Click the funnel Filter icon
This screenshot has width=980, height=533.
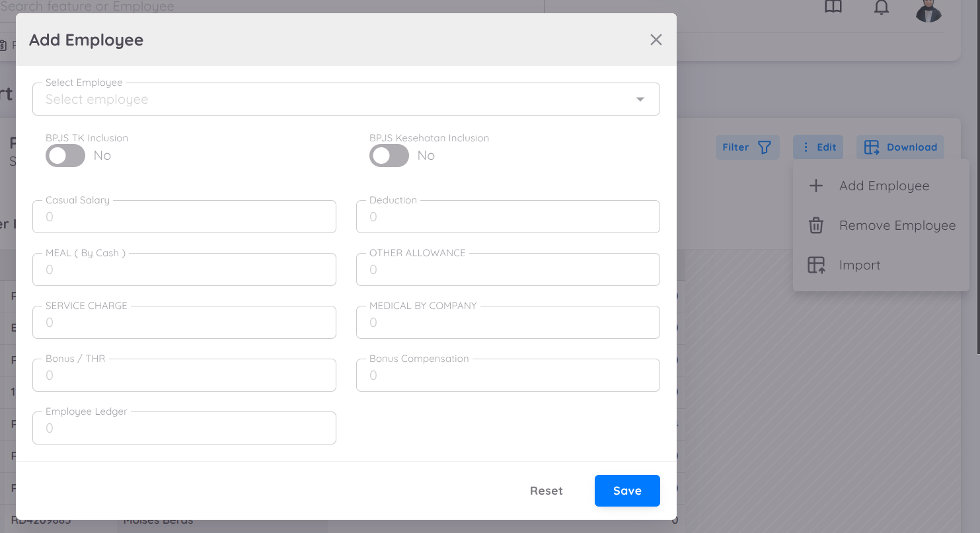(764, 147)
